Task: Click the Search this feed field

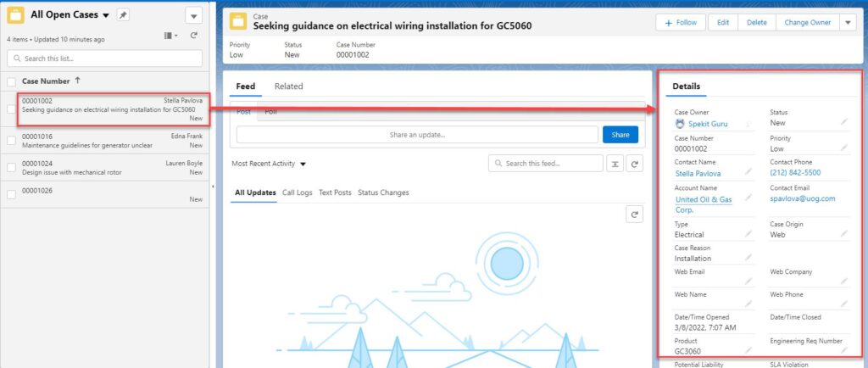Action: tap(545, 164)
